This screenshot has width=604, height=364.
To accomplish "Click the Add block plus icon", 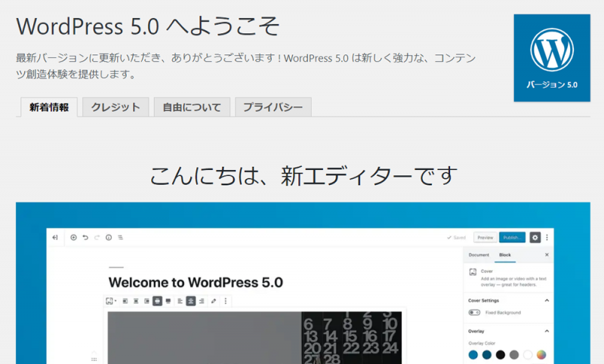I will [x=73, y=238].
